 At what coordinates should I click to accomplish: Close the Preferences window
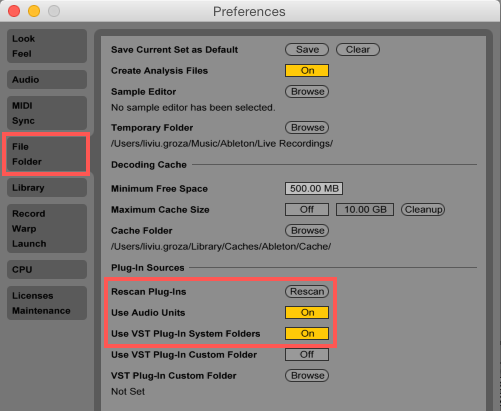(14, 11)
